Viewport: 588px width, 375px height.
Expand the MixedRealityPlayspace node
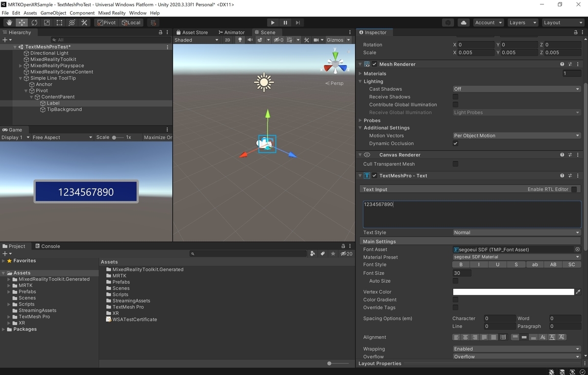21,66
